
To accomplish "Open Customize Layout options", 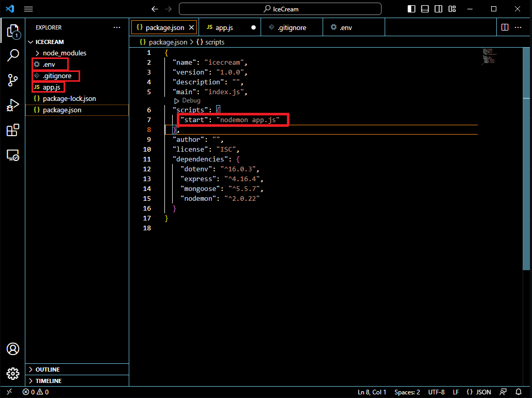I will point(452,9).
